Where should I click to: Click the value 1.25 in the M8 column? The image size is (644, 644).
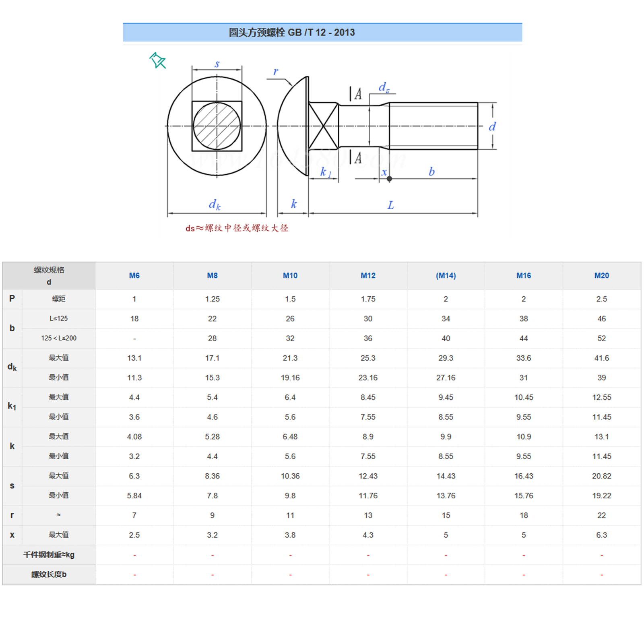click(x=212, y=299)
